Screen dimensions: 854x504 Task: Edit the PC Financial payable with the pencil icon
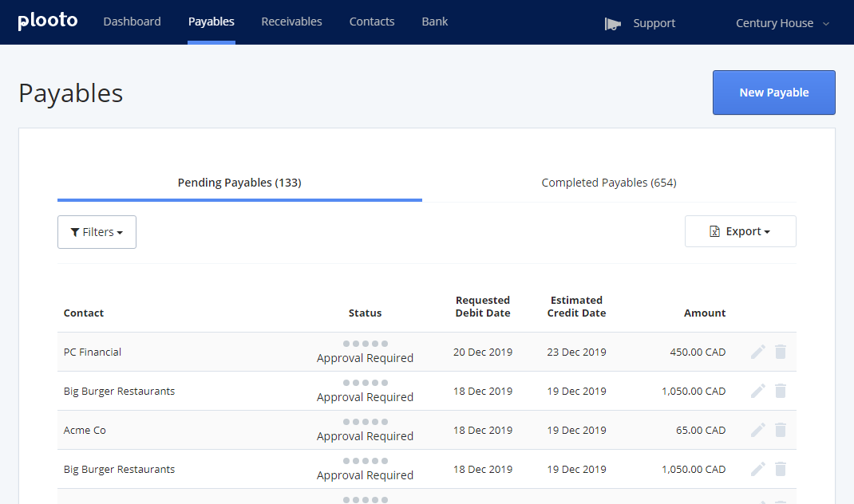[757, 351]
